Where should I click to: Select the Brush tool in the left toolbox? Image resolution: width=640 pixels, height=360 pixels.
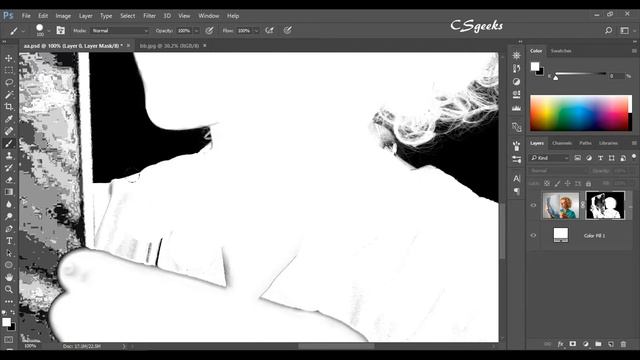coord(9,143)
